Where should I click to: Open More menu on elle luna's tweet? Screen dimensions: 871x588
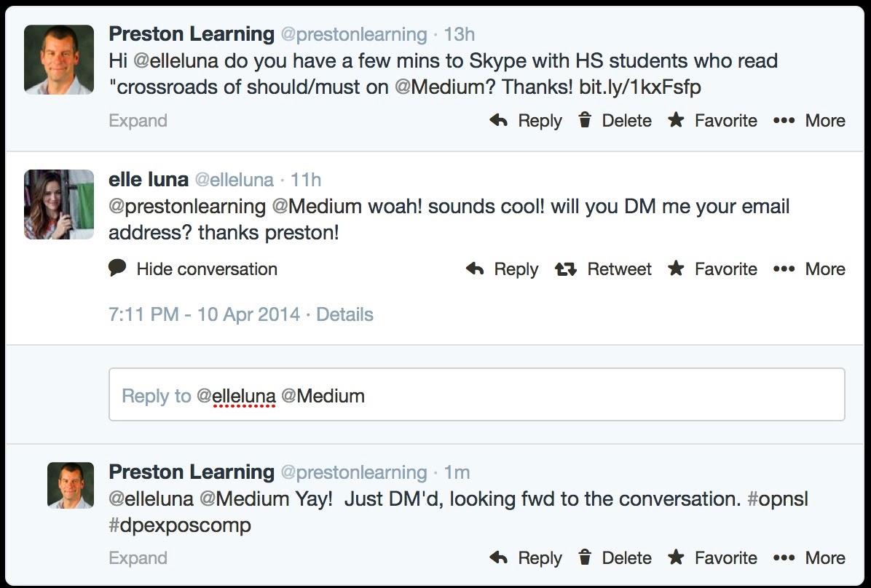click(x=809, y=269)
